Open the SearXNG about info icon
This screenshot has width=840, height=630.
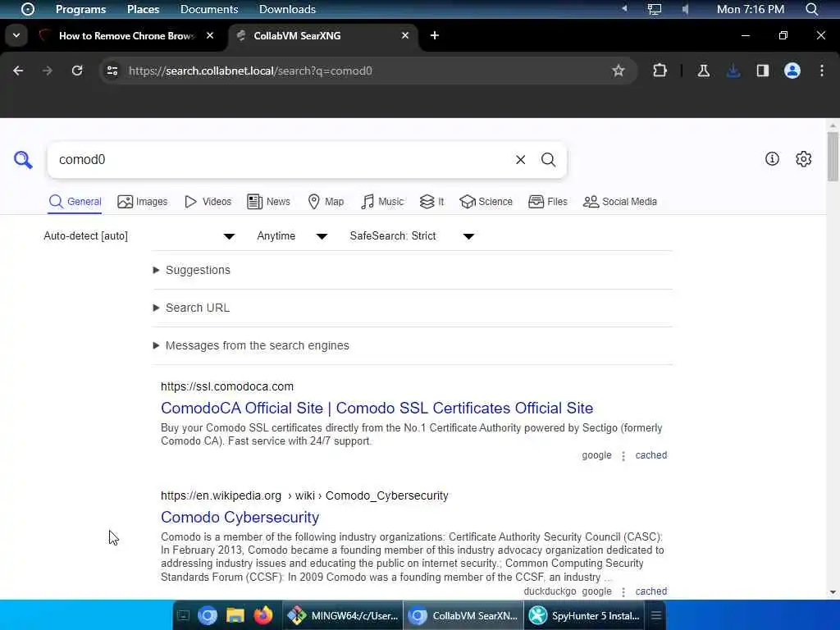coord(772,158)
